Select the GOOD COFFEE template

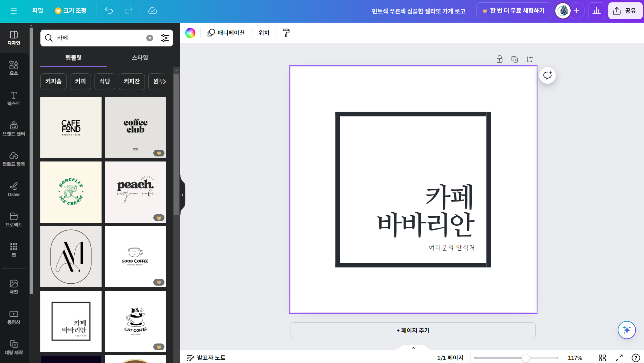(136, 257)
